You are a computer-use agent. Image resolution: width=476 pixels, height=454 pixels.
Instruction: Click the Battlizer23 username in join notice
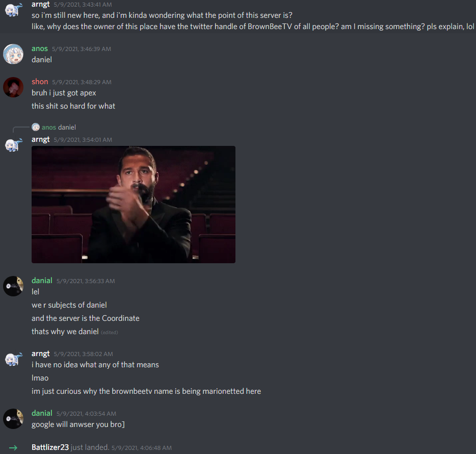point(50,447)
